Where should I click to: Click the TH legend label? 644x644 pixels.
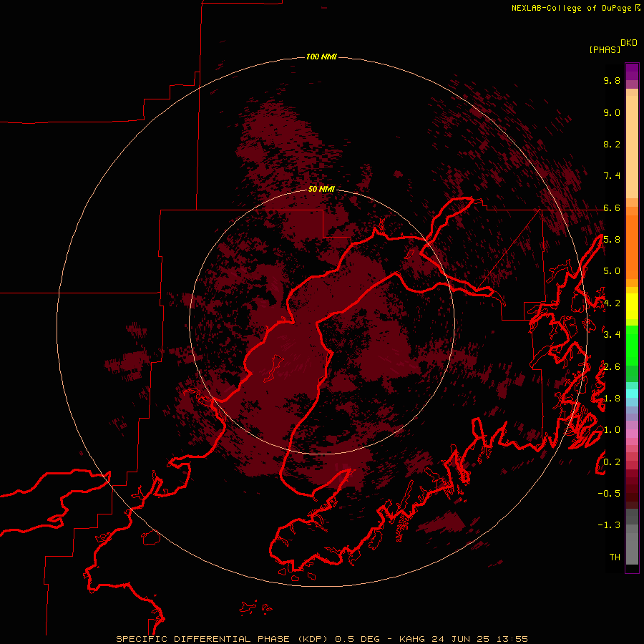click(615, 557)
